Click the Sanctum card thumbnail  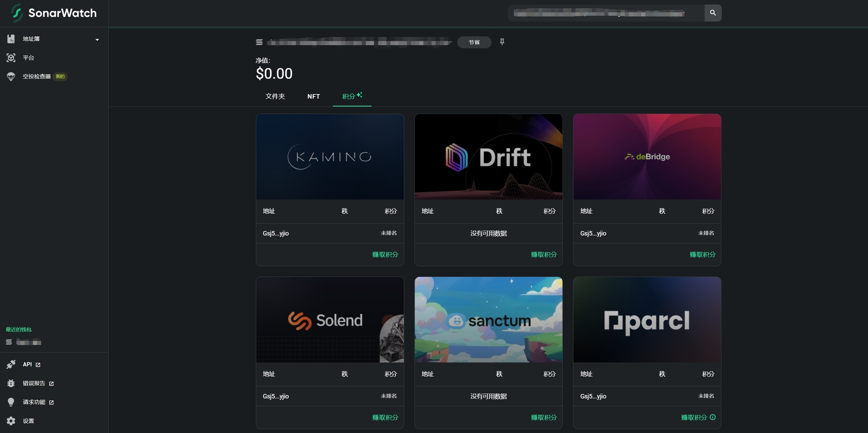[x=488, y=320]
